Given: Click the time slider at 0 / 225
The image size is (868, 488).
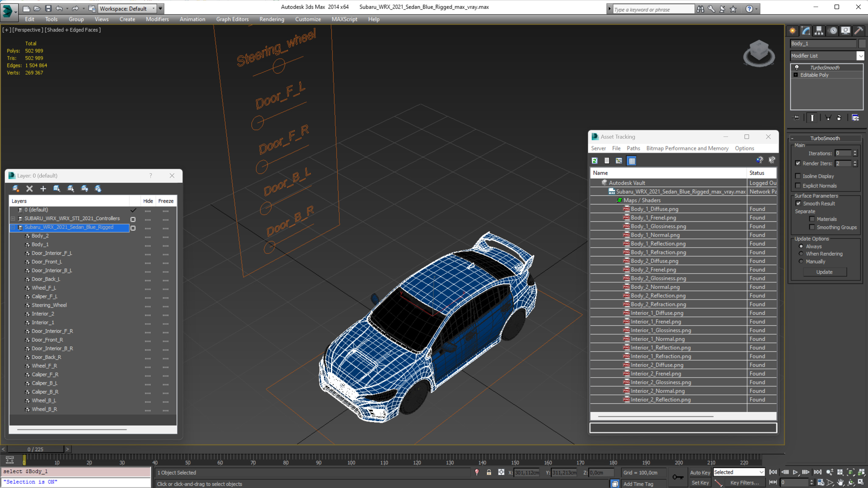Looking at the screenshot, I should point(35,449).
